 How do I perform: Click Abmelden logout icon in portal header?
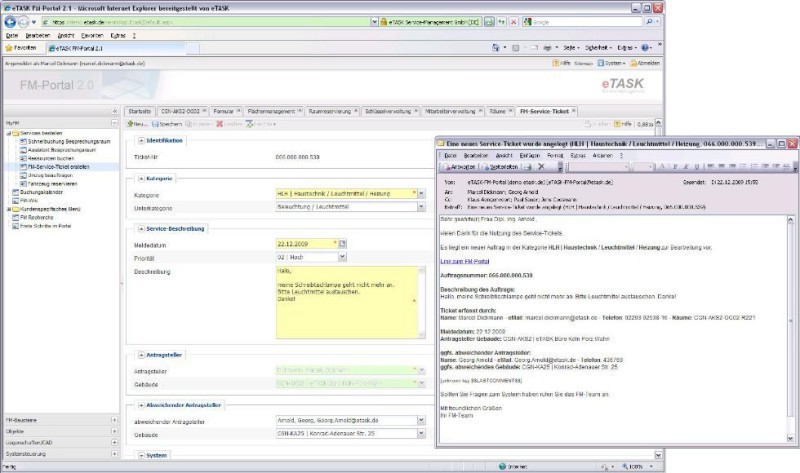click(x=633, y=63)
